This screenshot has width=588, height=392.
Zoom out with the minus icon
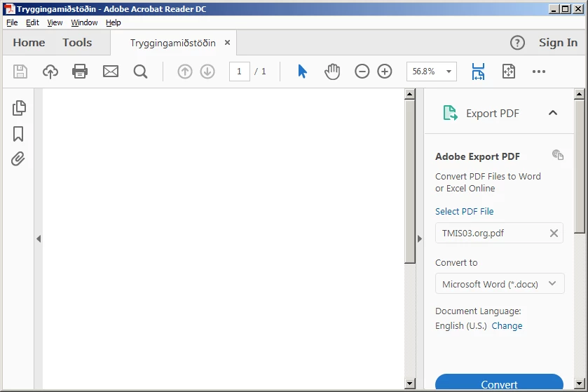tap(362, 72)
